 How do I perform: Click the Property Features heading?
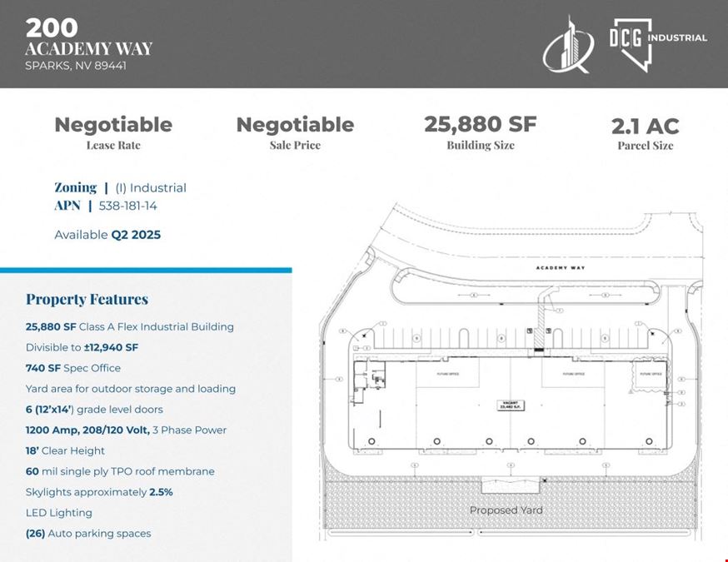[x=87, y=300]
